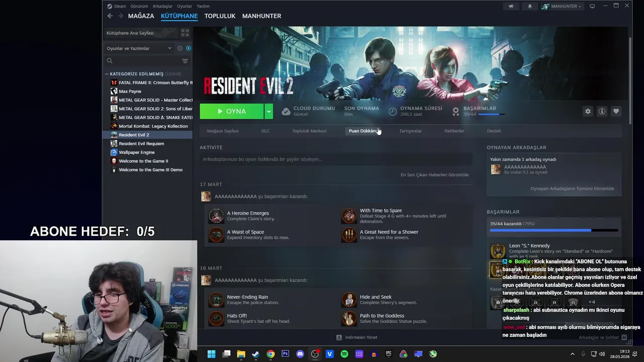Click Never-Ending Rain achievement icon
This screenshot has width=644, height=362.
pyautogui.click(x=216, y=300)
